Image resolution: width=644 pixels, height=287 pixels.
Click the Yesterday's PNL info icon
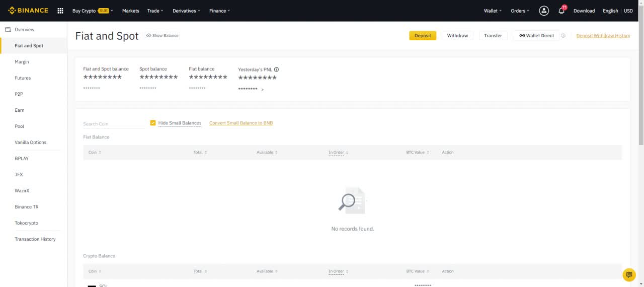tap(276, 69)
